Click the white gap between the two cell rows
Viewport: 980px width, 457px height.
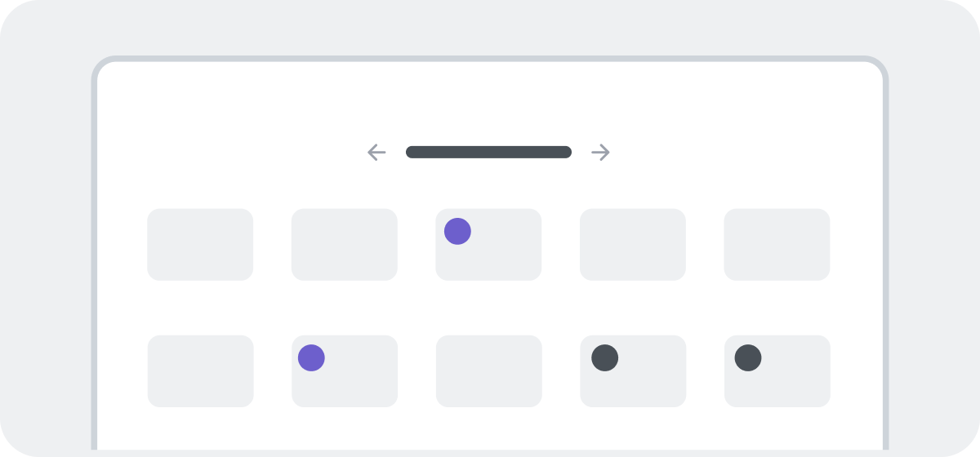488,308
